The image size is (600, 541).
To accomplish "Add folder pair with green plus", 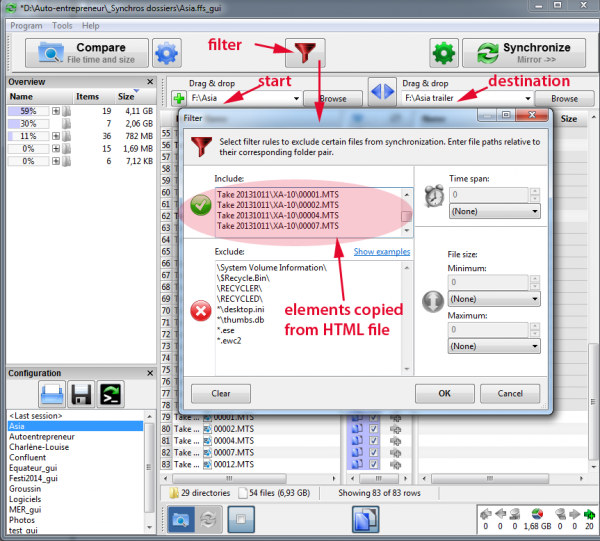I will [179, 98].
